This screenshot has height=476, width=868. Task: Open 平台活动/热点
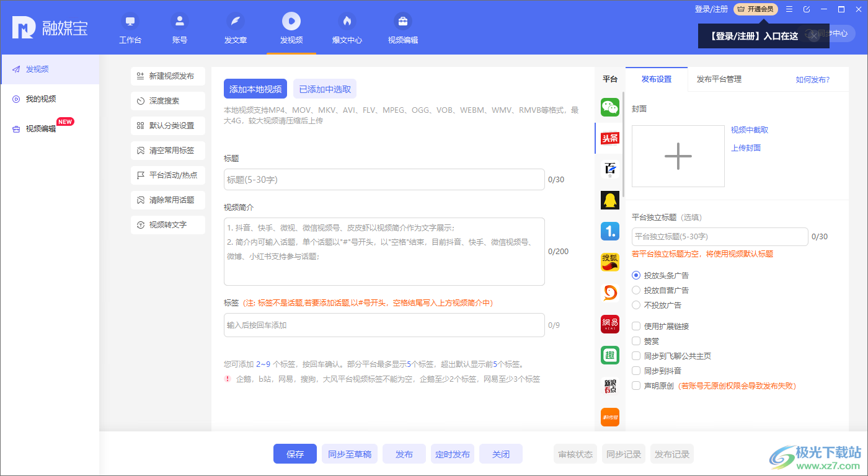point(168,175)
